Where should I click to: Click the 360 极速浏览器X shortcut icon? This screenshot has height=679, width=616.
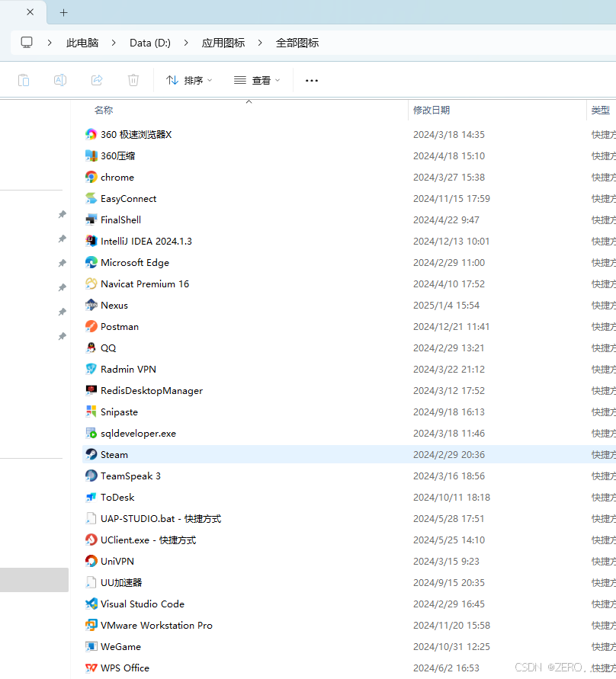click(x=91, y=134)
